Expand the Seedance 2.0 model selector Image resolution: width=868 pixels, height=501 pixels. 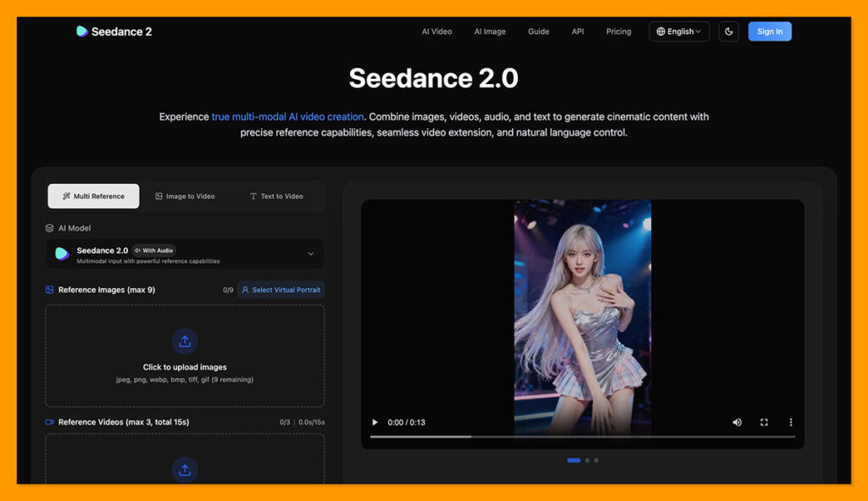(x=185, y=254)
